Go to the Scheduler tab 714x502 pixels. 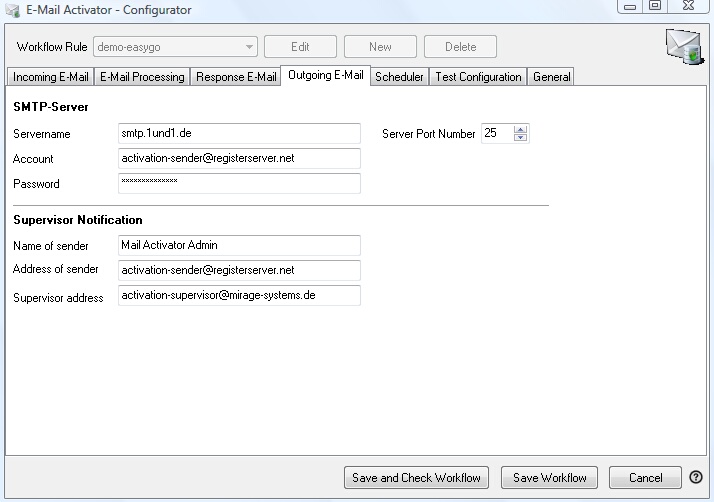click(x=399, y=77)
